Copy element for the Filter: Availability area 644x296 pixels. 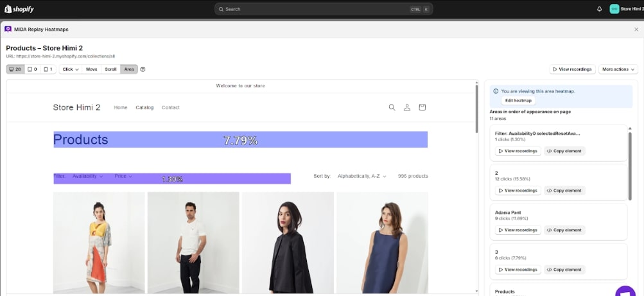pyautogui.click(x=565, y=151)
